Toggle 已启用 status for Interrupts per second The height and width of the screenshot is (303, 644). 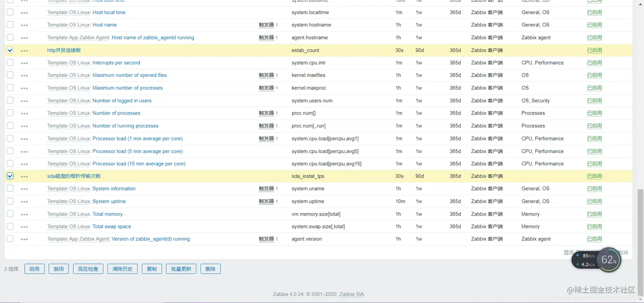click(x=594, y=63)
